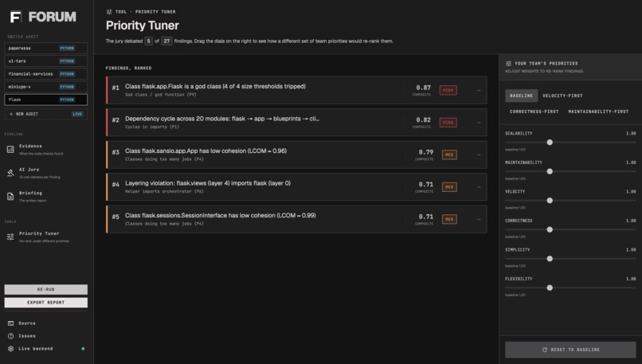Switch audit to ui-tars

click(46, 61)
